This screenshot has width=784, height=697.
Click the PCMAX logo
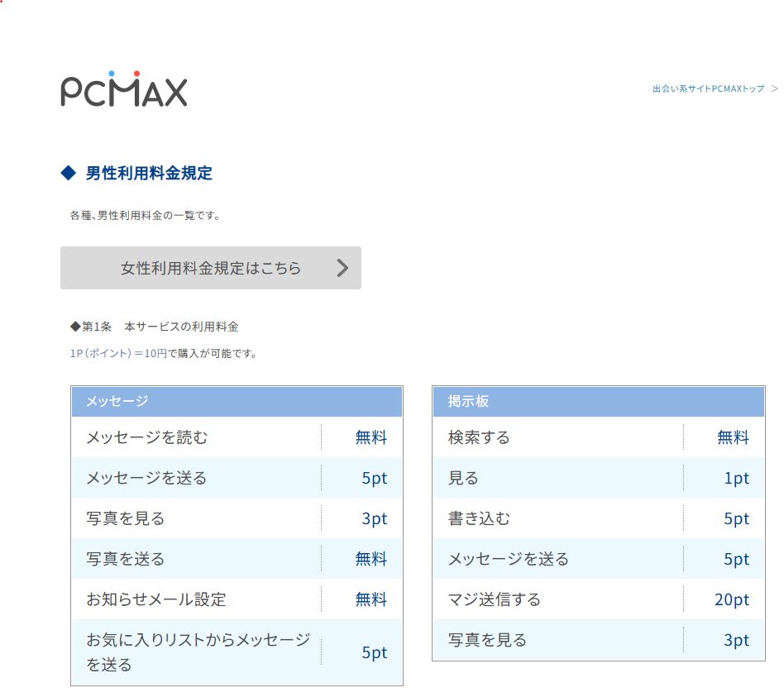pos(124,89)
